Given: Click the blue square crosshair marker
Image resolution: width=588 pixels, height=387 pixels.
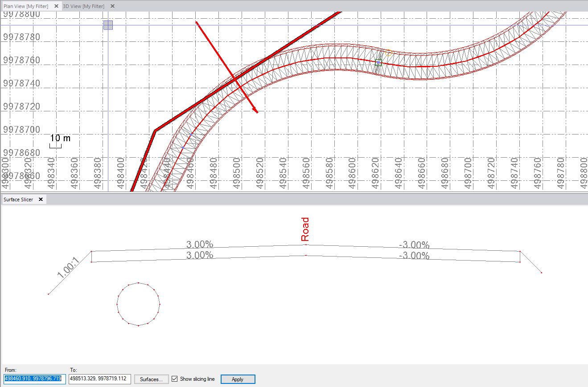Looking at the screenshot, I should pyautogui.click(x=108, y=25).
